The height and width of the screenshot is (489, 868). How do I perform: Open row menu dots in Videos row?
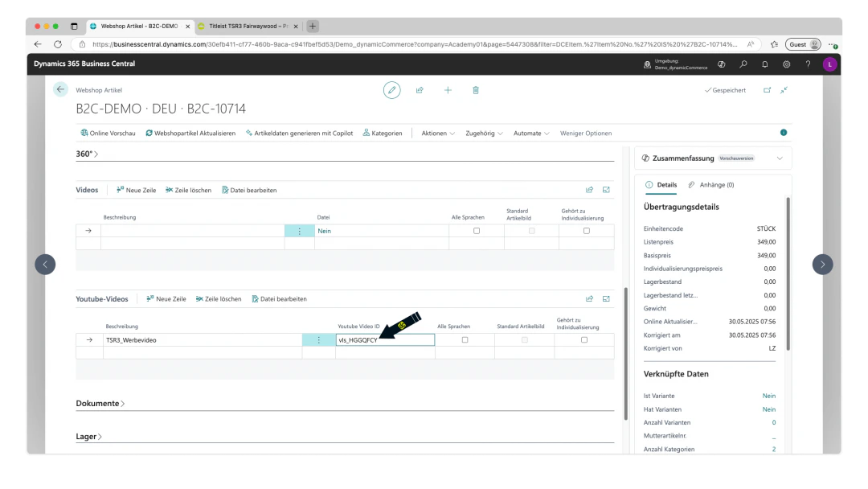pos(300,231)
